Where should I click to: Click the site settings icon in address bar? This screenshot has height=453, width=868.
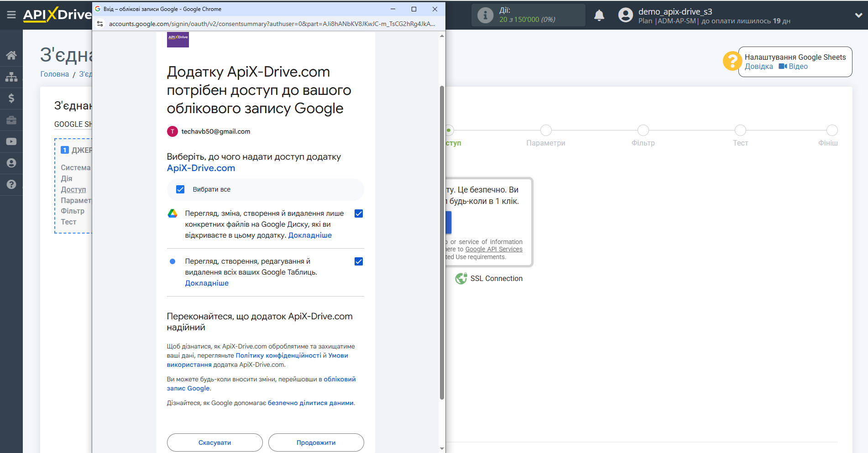[100, 24]
